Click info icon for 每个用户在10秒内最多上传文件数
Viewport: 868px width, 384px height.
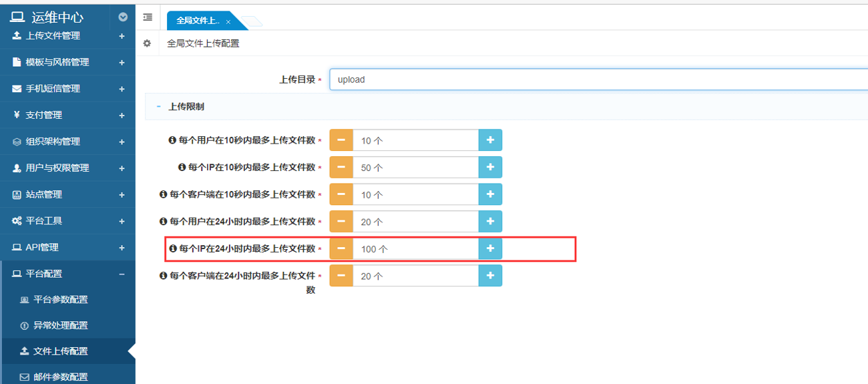tap(173, 141)
